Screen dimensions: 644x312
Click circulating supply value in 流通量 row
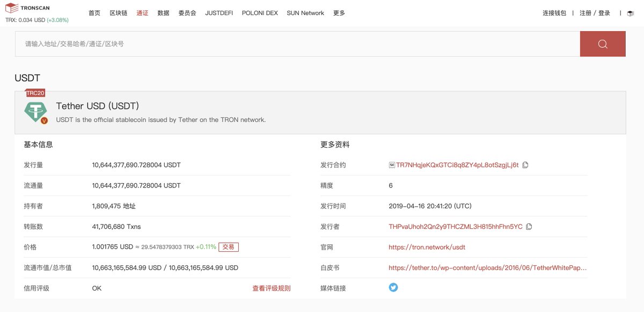[x=136, y=185]
